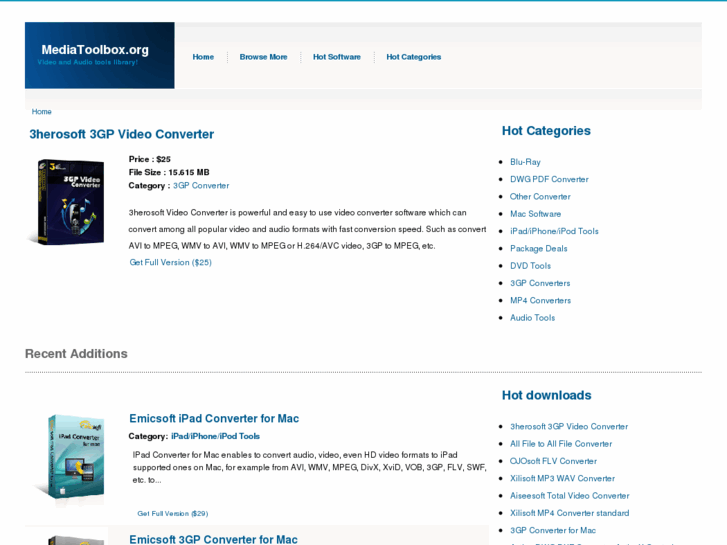Open the 3herosoft 3GP Video Converter title
The width and height of the screenshot is (727, 545).
pos(121,135)
